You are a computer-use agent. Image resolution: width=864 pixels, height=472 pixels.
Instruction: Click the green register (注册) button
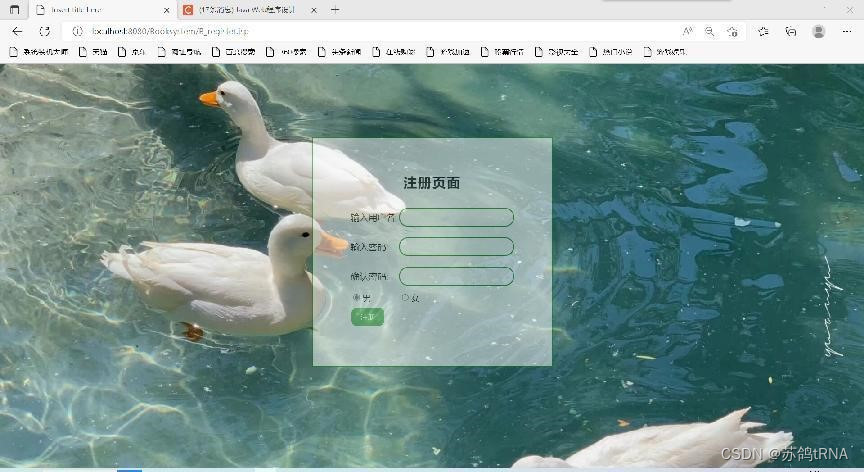pyautogui.click(x=367, y=317)
